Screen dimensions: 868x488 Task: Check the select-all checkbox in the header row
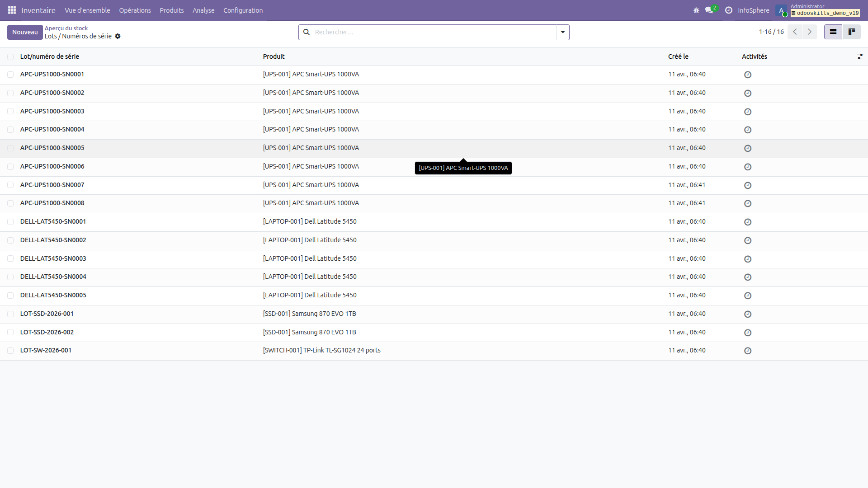(10, 56)
